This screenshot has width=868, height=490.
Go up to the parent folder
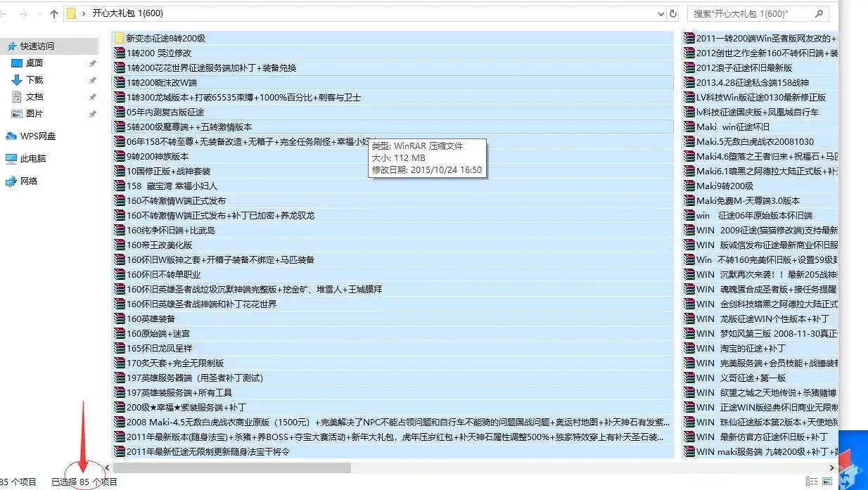[x=55, y=13]
